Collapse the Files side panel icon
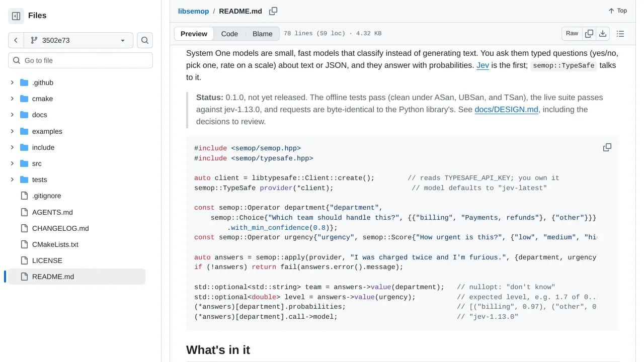The height and width of the screenshot is (362, 644). (x=16, y=16)
